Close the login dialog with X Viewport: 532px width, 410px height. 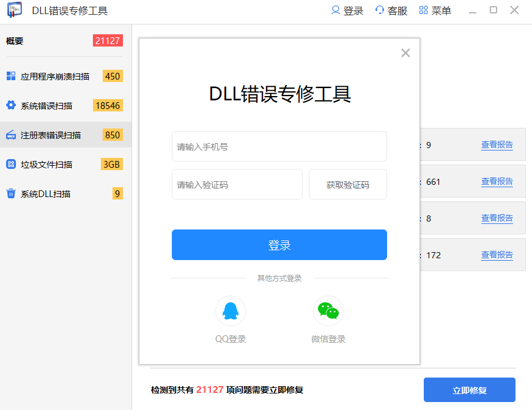(x=405, y=53)
